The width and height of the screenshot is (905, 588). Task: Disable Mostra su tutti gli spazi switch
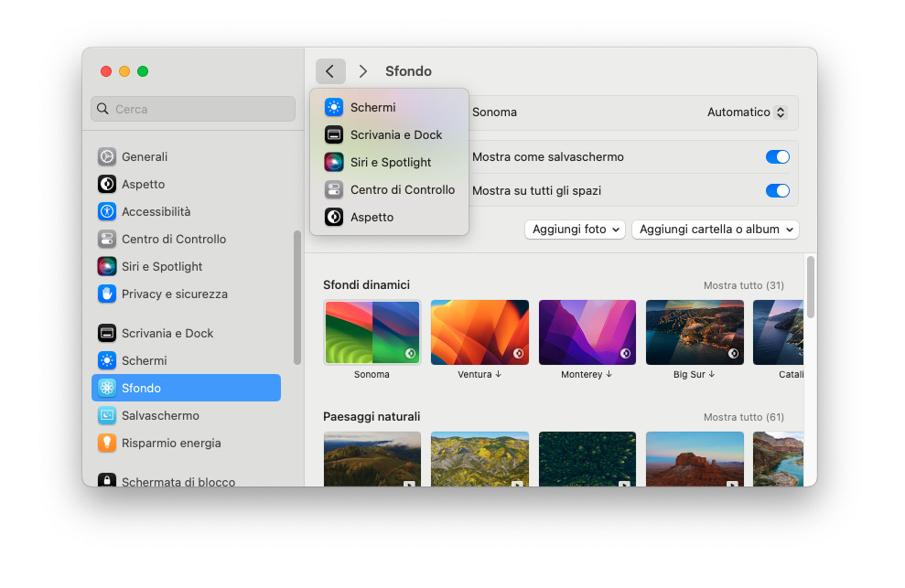777,190
